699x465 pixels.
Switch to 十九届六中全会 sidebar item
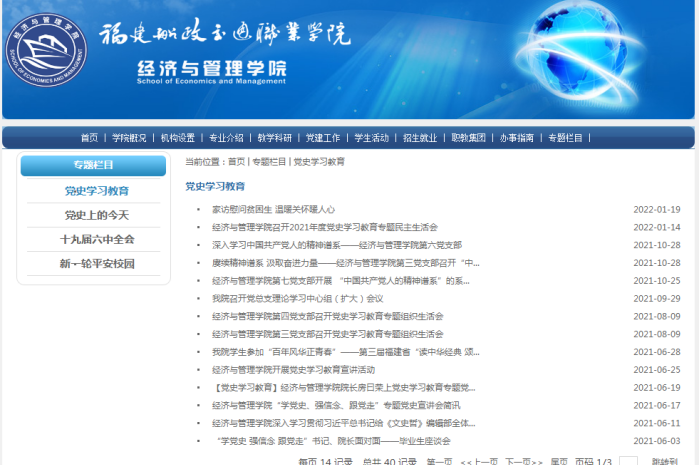97,240
